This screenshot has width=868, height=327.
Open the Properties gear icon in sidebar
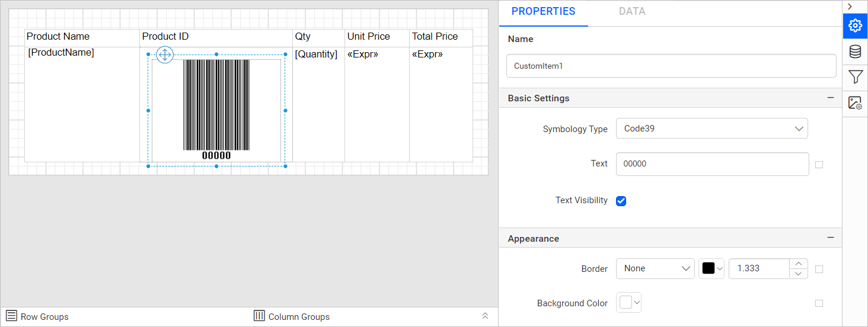855,26
